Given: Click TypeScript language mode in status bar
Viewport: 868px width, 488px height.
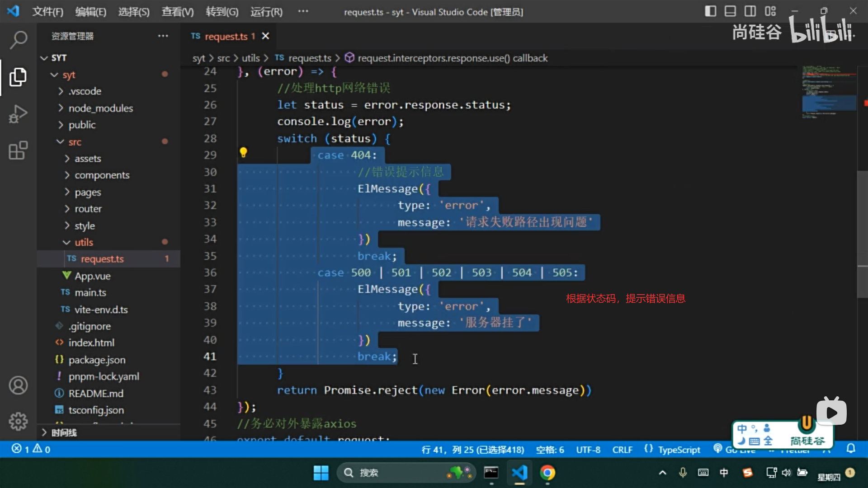Looking at the screenshot, I should pyautogui.click(x=679, y=450).
